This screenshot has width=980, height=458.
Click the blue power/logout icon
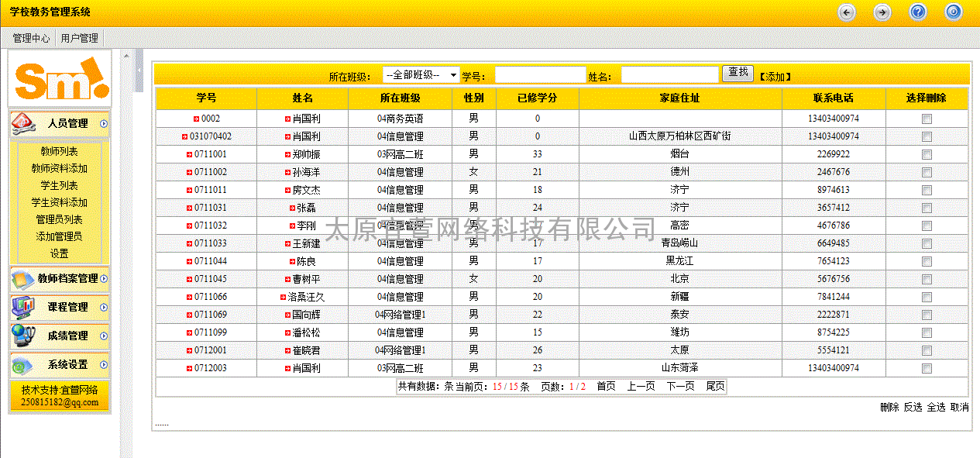(953, 12)
